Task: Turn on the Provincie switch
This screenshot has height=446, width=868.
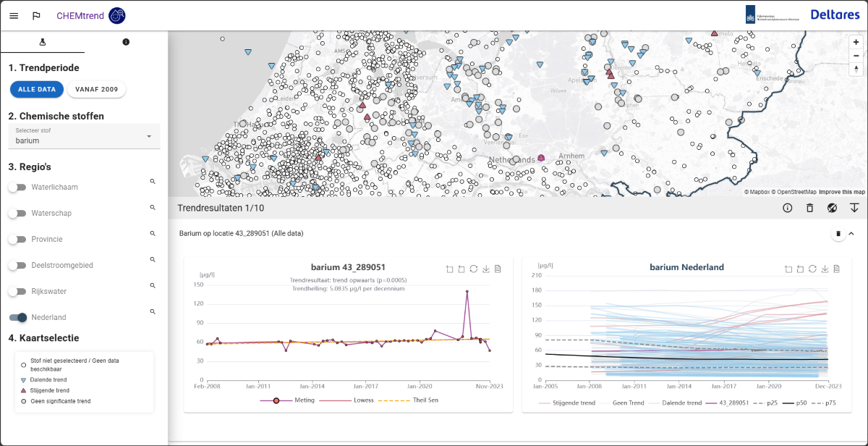Action: [17, 240]
